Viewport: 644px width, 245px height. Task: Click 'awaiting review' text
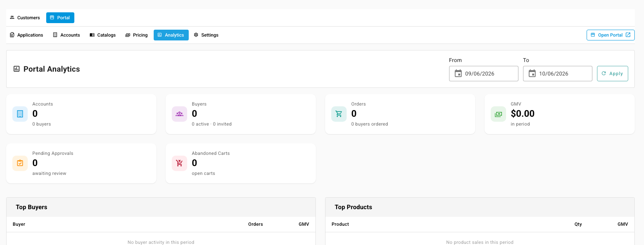tap(49, 173)
